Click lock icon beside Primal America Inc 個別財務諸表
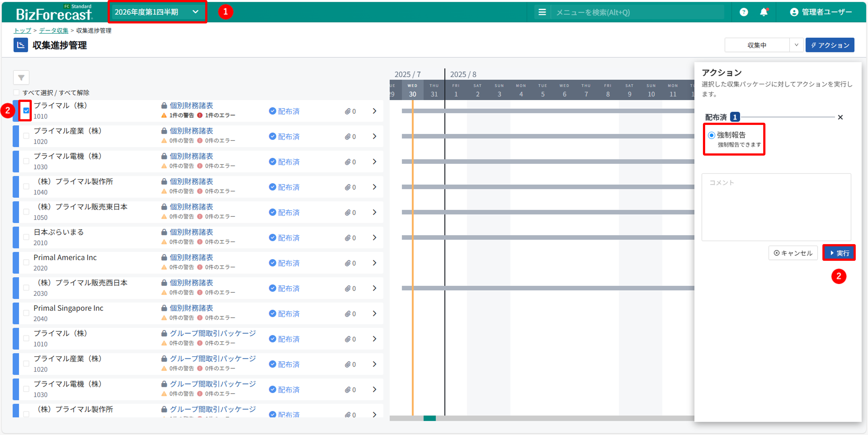The height and width of the screenshot is (435, 868). (164, 257)
